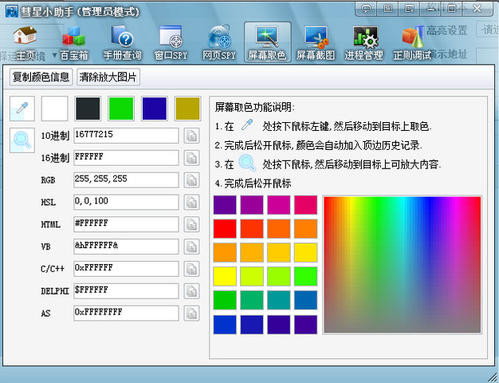Select the green history color swatch
The width and height of the screenshot is (499, 383).
click(121, 108)
